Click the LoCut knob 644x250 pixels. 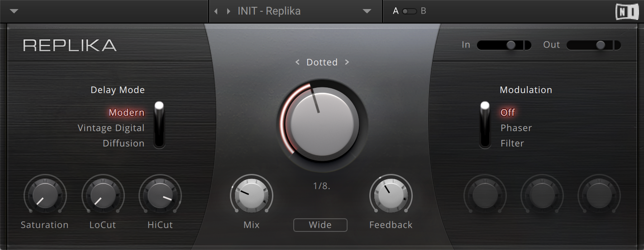pos(103,195)
